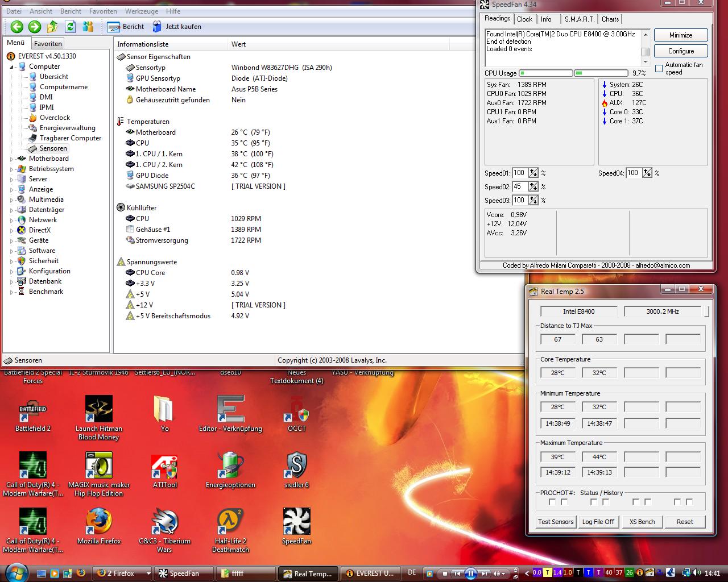
Task: Click the Speed02 spinner arrows in SpeedFan
Action: coord(533,187)
